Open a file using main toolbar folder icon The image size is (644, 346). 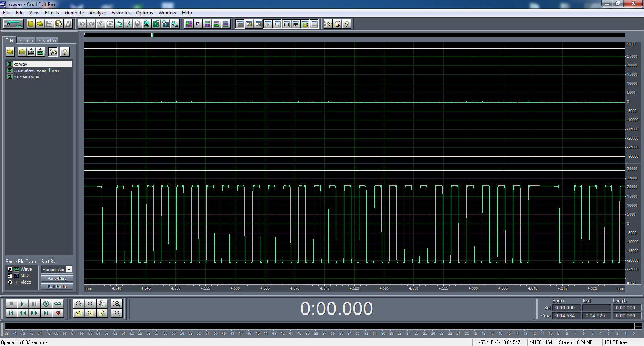point(40,24)
